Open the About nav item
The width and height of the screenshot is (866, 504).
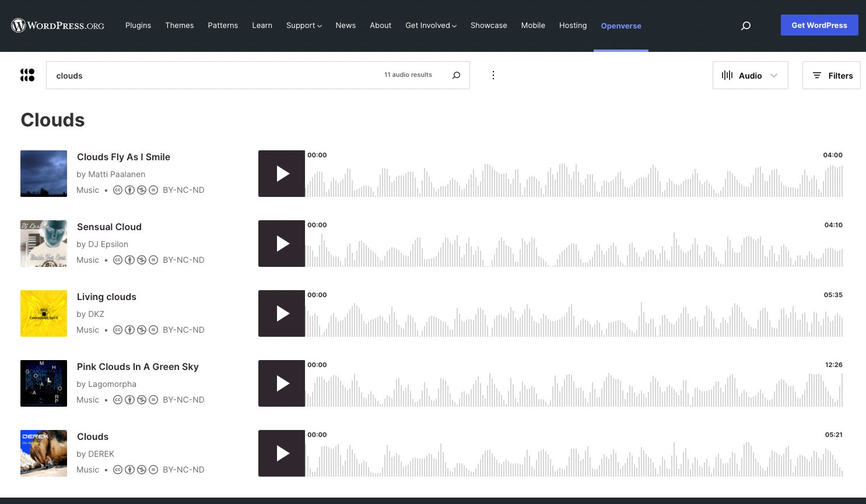[380, 26]
